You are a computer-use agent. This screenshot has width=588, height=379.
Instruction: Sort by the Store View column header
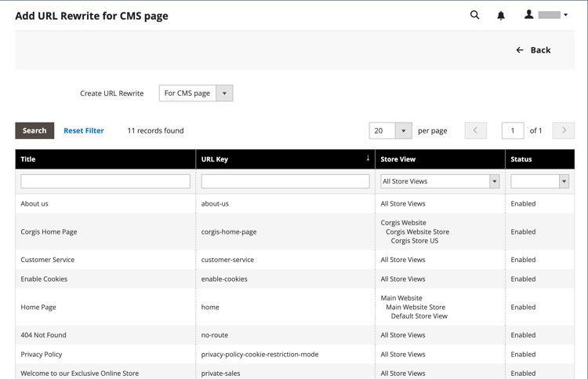[440, 159]
